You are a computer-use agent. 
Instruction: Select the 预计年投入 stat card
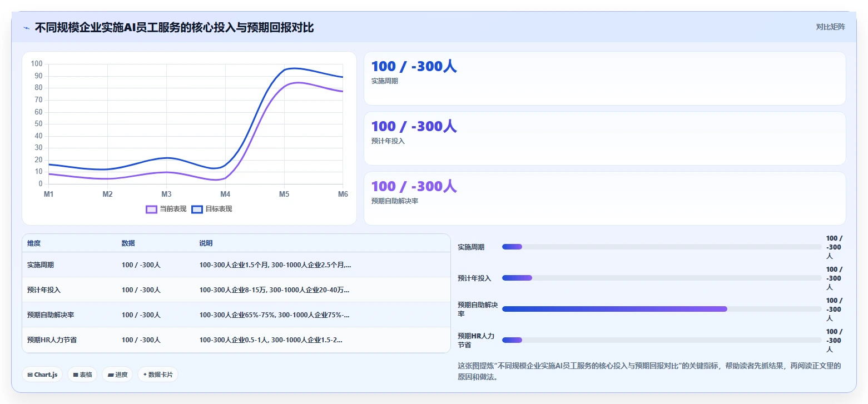604,138
